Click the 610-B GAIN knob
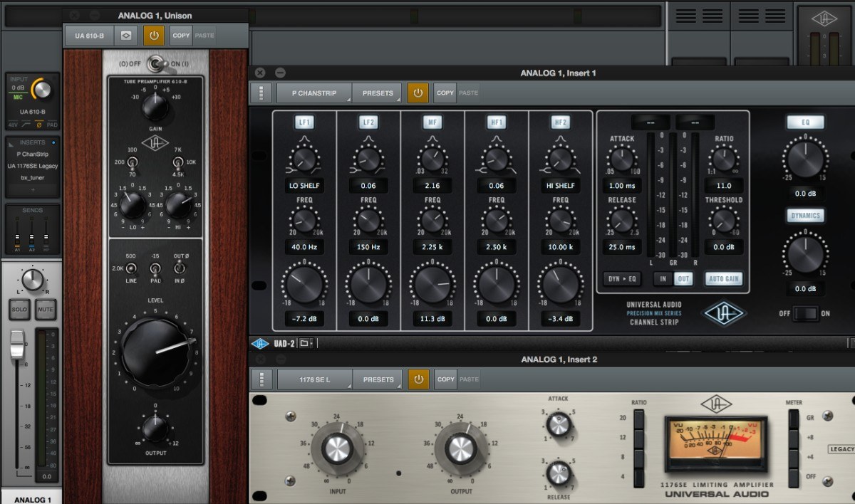Screen dimensions: 855x504 pyautogui.click(x=155, y=107)
